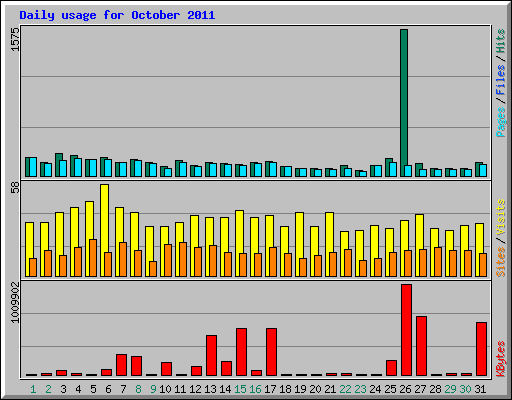
Task: Click the 'Visits' legend label in yellow
Action: (x=501, y=217)
